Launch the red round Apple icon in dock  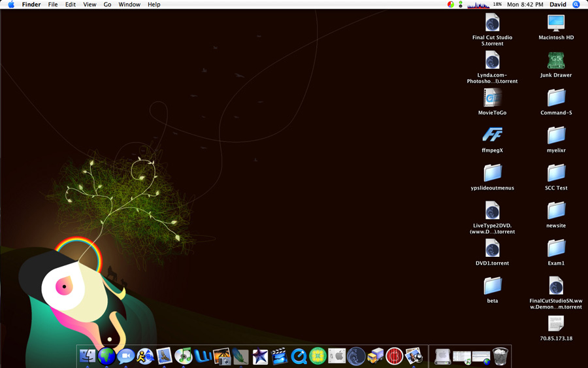(x=394, y=356)
